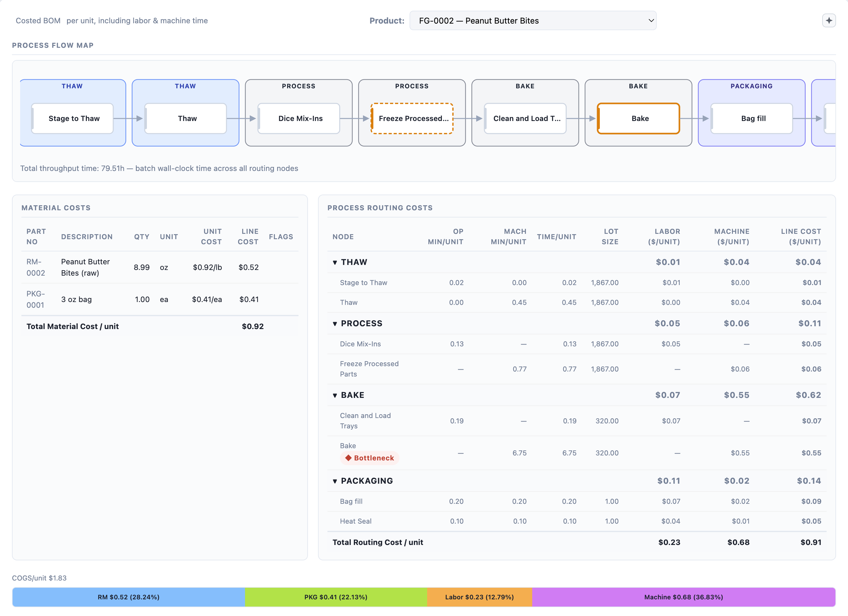Select the Dice Mix-Ins flow node
The height and width of the screenshot is (616, 848).
(299, 118)
